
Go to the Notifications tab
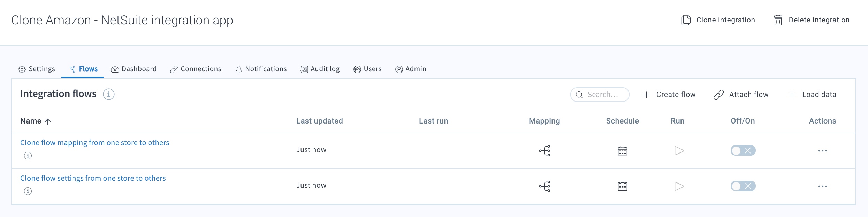point(261,69)
